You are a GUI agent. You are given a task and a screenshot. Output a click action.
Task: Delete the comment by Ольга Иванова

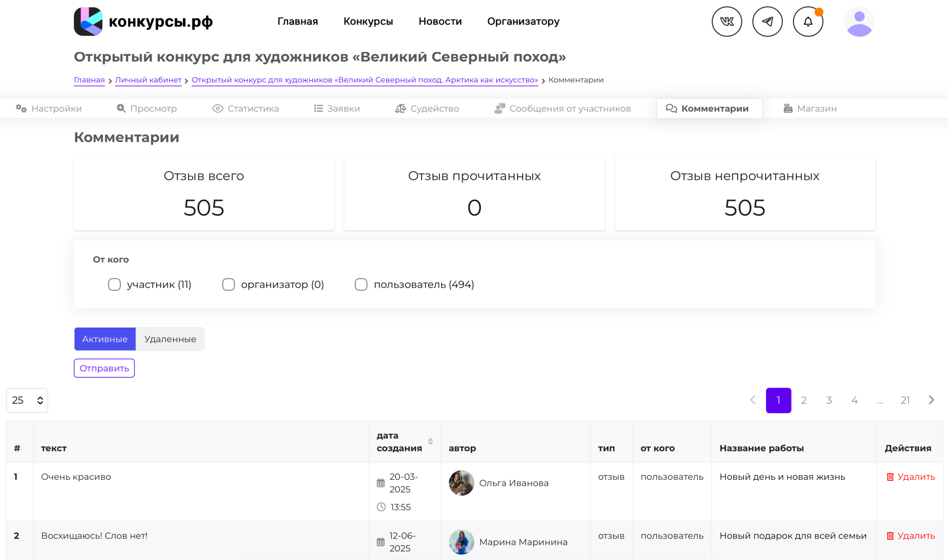click(x=910, y=477)
